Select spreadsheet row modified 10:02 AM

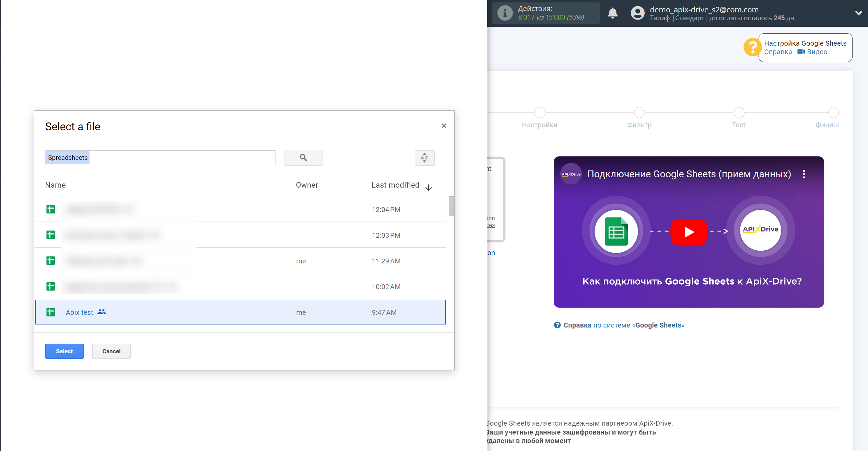(240, 286)
